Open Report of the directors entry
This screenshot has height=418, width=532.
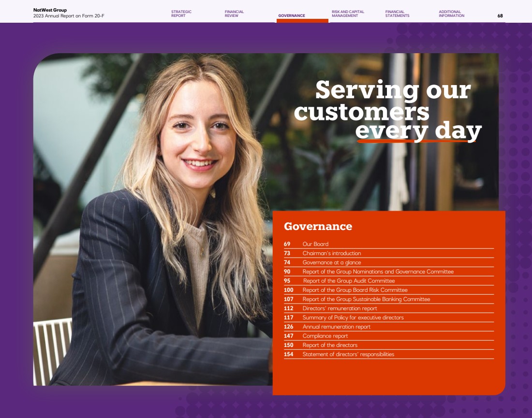[389, 345]
